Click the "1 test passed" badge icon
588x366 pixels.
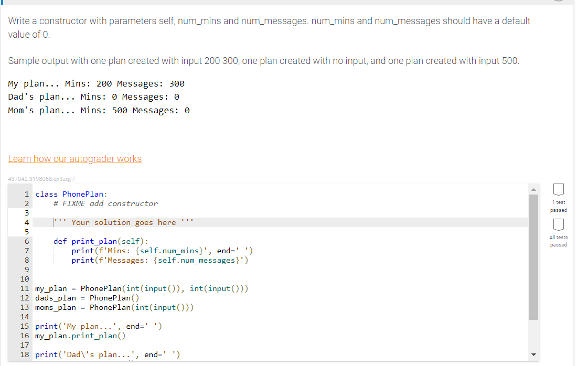coord(558,190)
